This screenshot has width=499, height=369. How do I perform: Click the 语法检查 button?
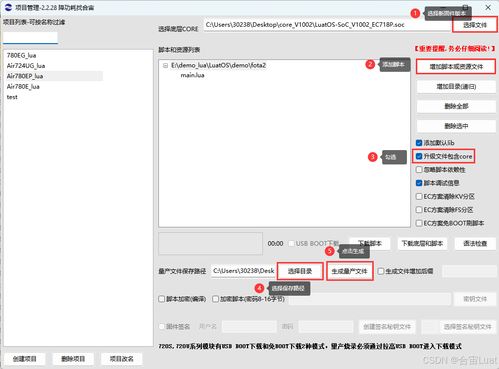[x=475, y=244]
